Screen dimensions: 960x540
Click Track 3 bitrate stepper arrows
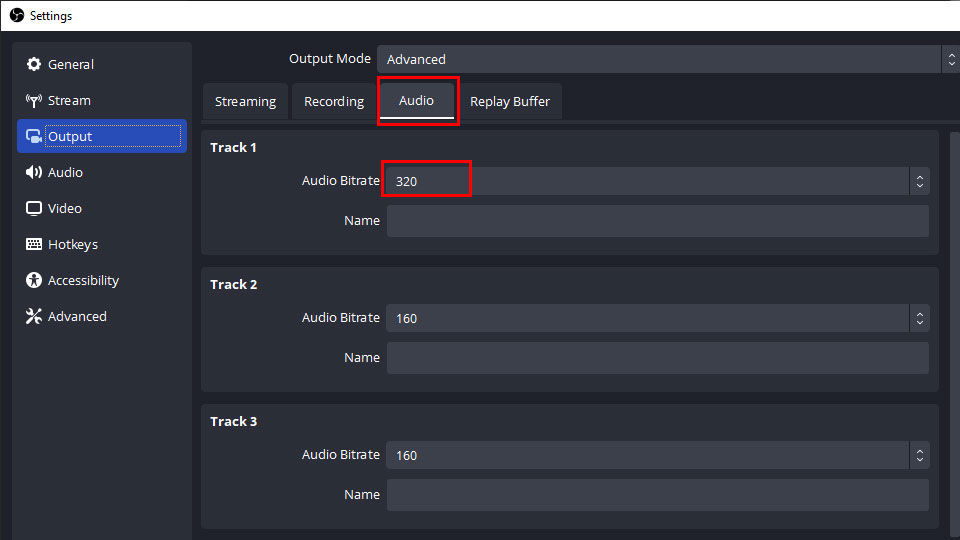point(920,456)
